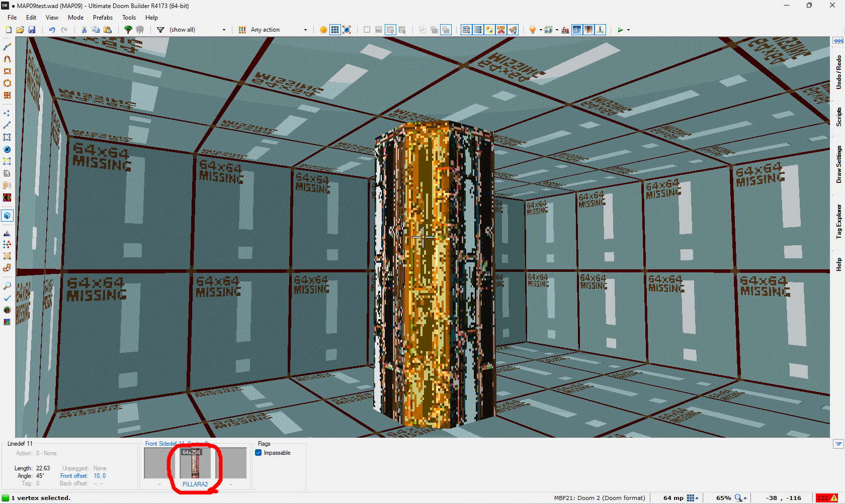Viewport: 845px width, 504px height.
Task: Click the New Map icon
Action: pos(8,30)
